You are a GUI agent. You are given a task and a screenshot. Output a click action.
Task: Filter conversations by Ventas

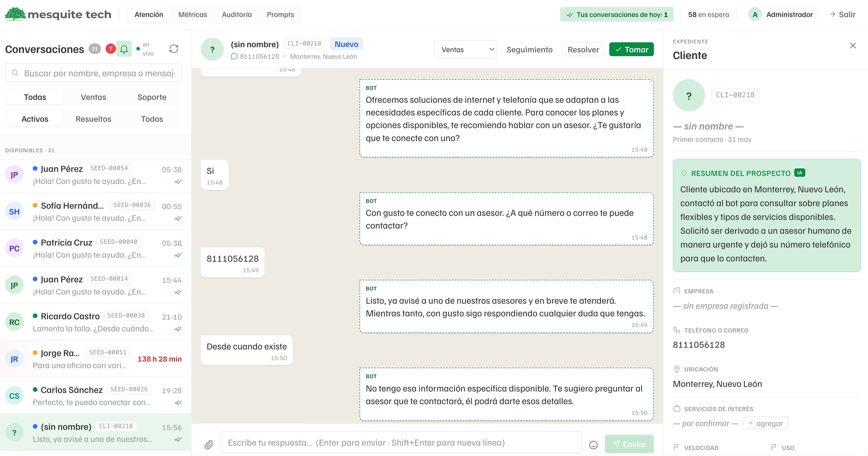(x=93, y=97)
